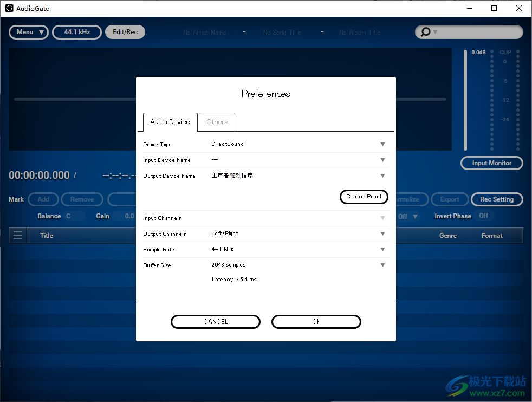Click the Rec Setting button

pos(496,199)
